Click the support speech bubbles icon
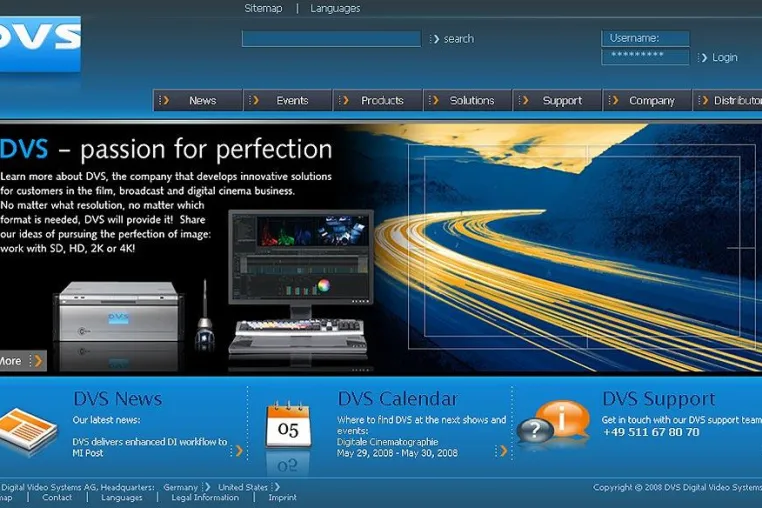The image size is (762, 508). click(x=554, y=422)
